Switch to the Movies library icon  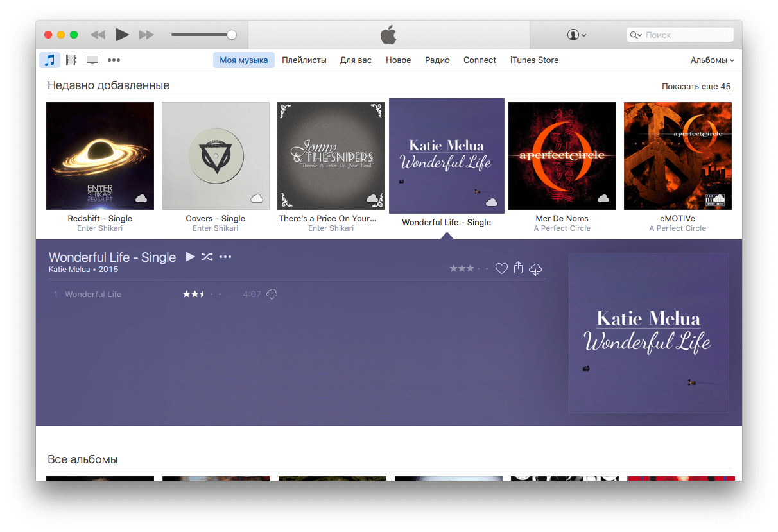(x=71, y=60)
